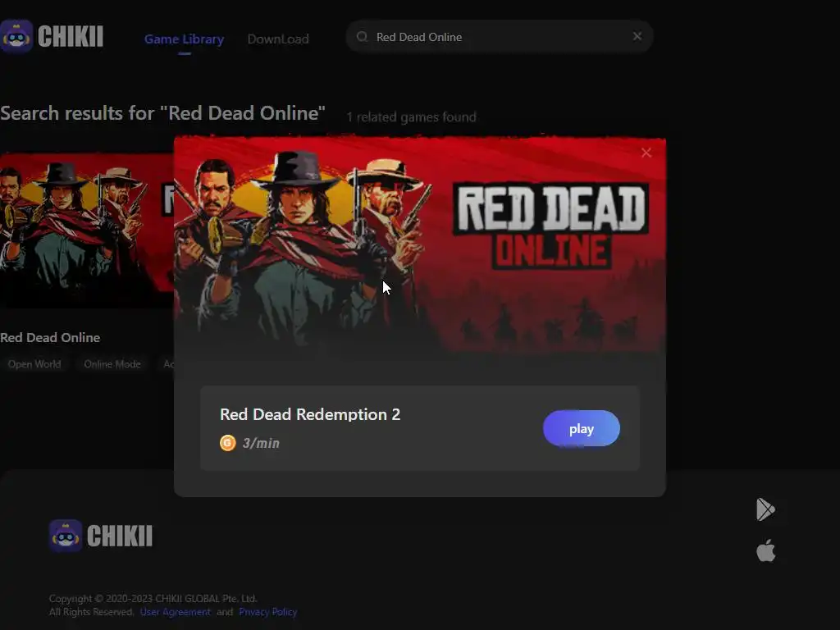840x630 pixels.
Task: Click the Chikii logo in the header
Action: coord(52,36)
